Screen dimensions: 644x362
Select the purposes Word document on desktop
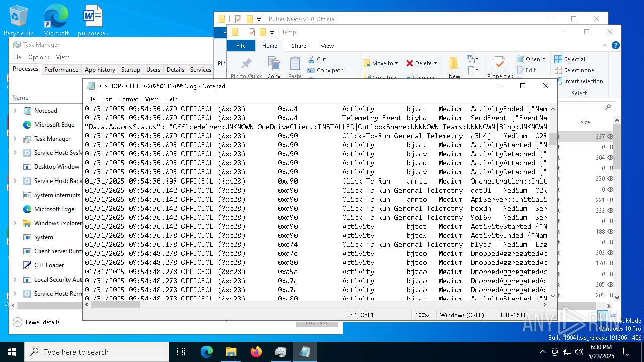[93, 21]
